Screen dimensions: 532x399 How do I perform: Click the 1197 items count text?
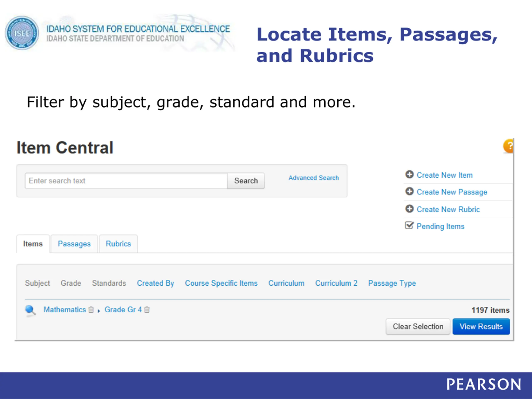tap(490, 310)
